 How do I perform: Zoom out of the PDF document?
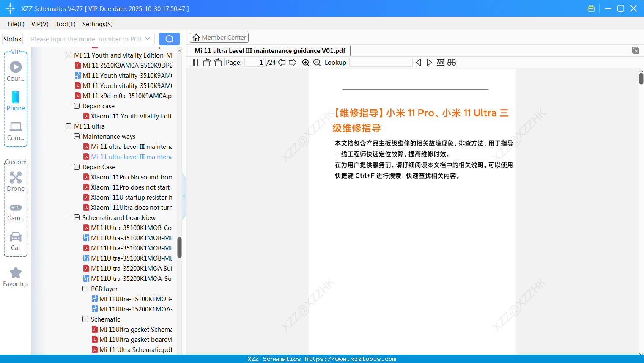click(317, 62)
